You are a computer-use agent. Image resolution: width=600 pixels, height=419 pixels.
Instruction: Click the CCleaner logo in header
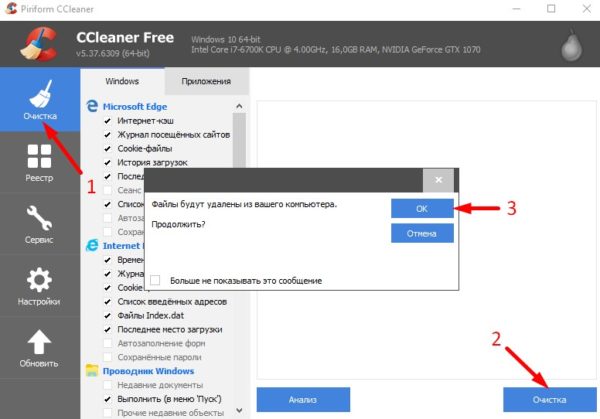(x=39, y=44)
